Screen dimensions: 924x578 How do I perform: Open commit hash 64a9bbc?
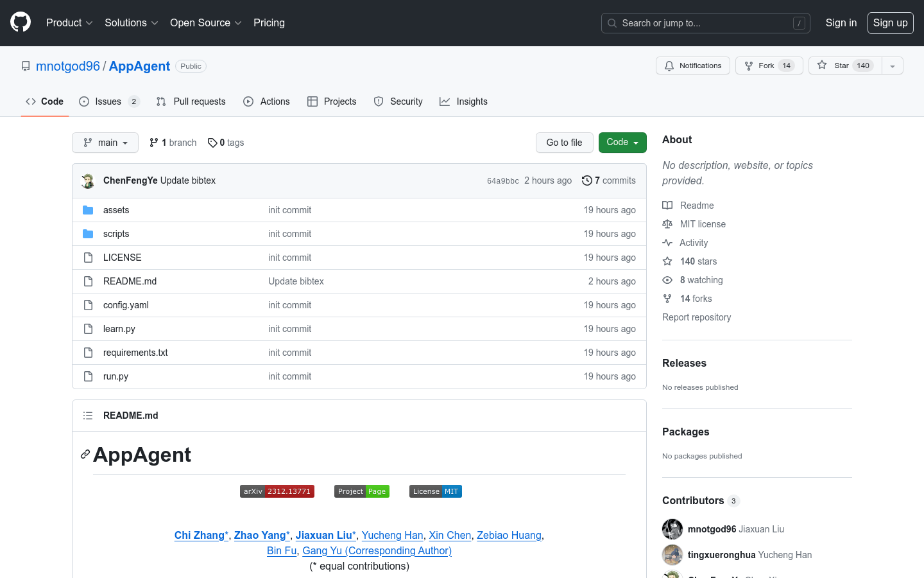pos(503,181)
